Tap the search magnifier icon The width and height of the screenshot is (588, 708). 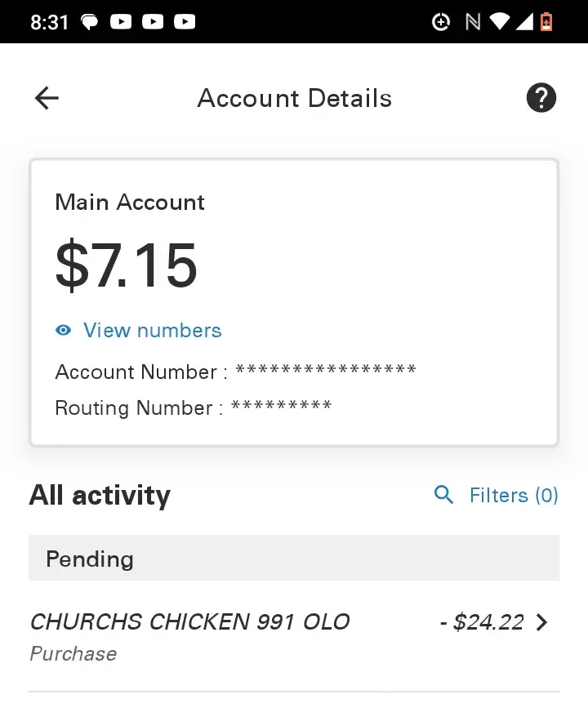tap(443, 495)
